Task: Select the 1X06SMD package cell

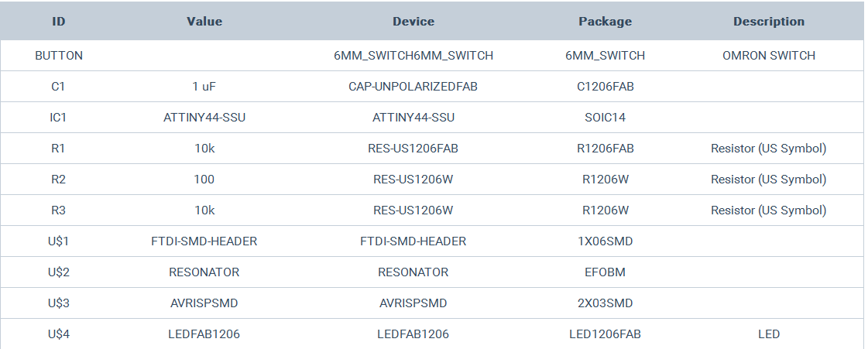Action: click(x=605, y=241)
